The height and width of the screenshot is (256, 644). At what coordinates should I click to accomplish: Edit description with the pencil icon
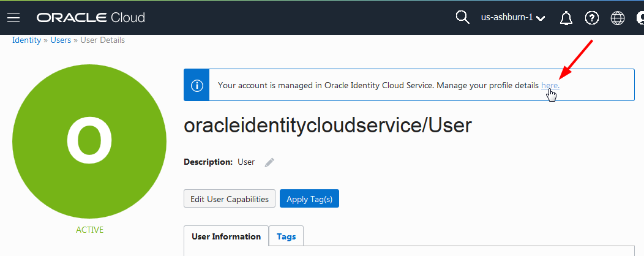coord(269,162)
